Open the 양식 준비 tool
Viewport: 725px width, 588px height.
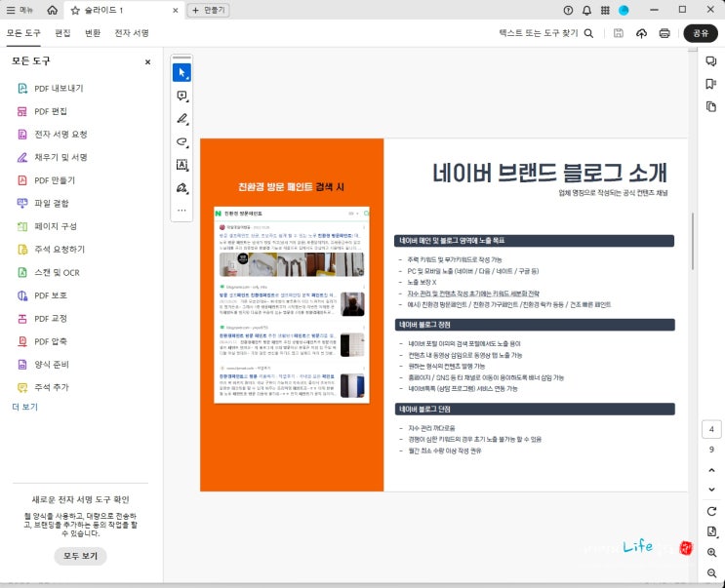43,365
